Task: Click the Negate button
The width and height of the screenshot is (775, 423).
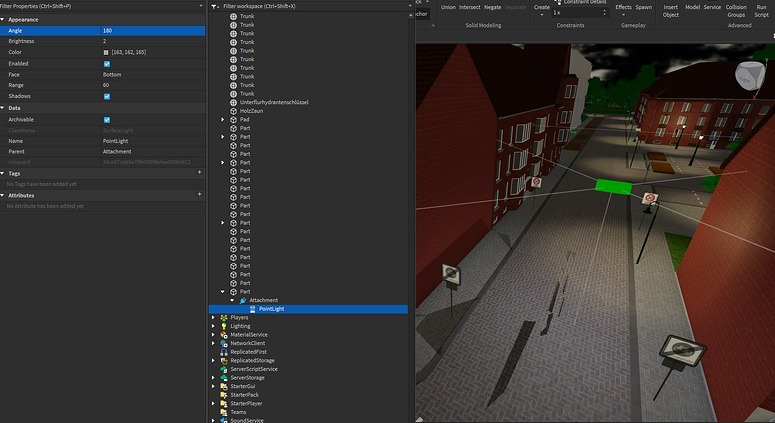Action: [492, 7]
